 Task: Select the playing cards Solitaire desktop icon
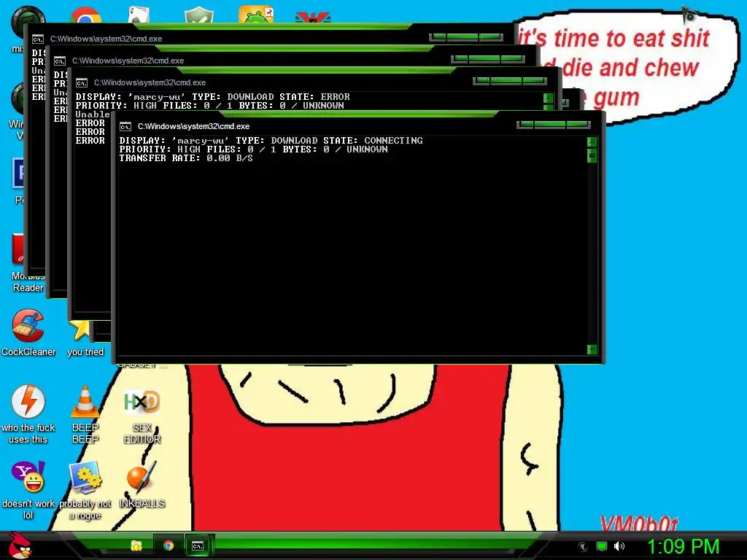(x=139, y=15)
